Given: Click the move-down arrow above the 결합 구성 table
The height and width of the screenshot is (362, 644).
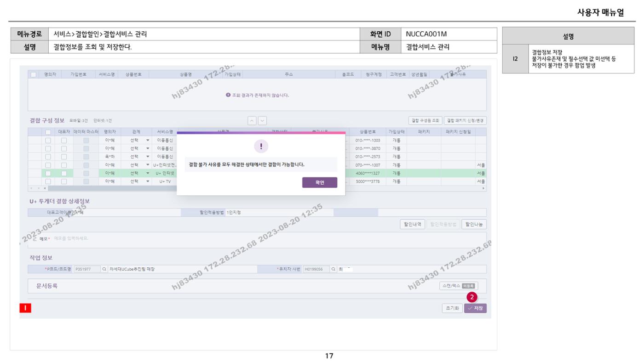Looking at the screenshot, I should 262,120.
